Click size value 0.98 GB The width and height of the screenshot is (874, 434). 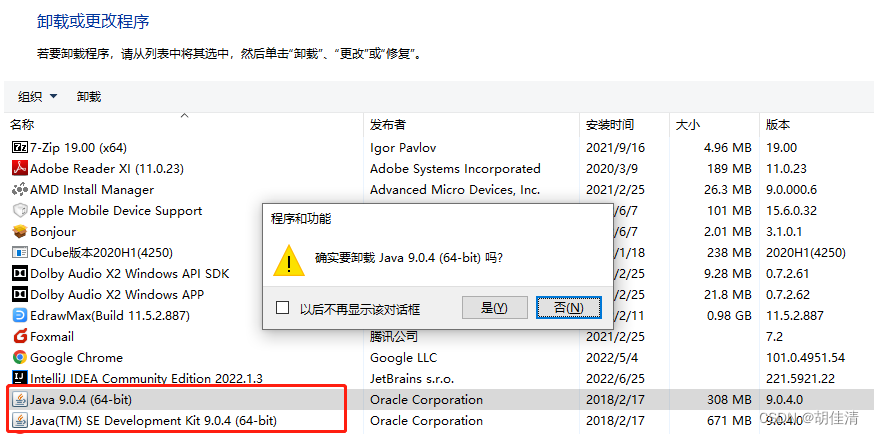pos(729,315)
